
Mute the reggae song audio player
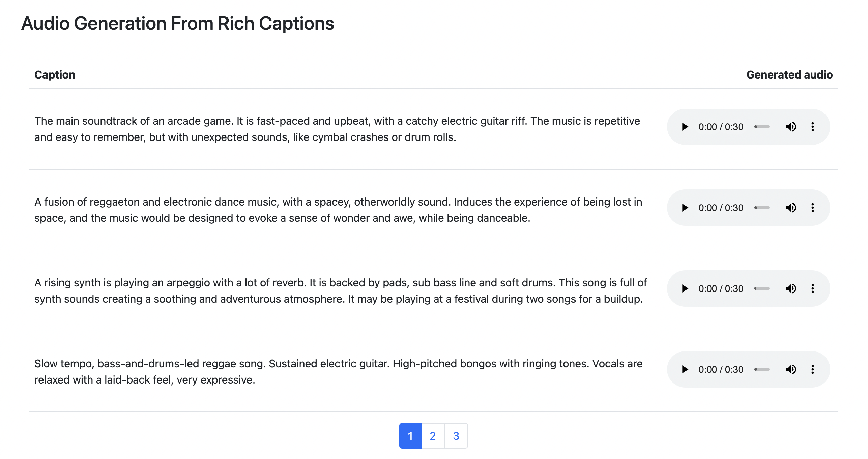(791, 370)
